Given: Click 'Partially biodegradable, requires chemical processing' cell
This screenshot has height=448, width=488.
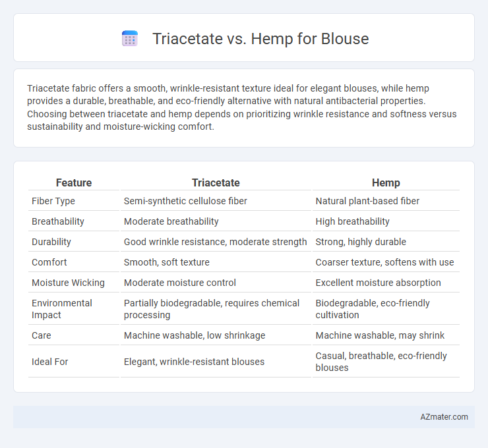Looking at the screenshot, I should point(212,309).
